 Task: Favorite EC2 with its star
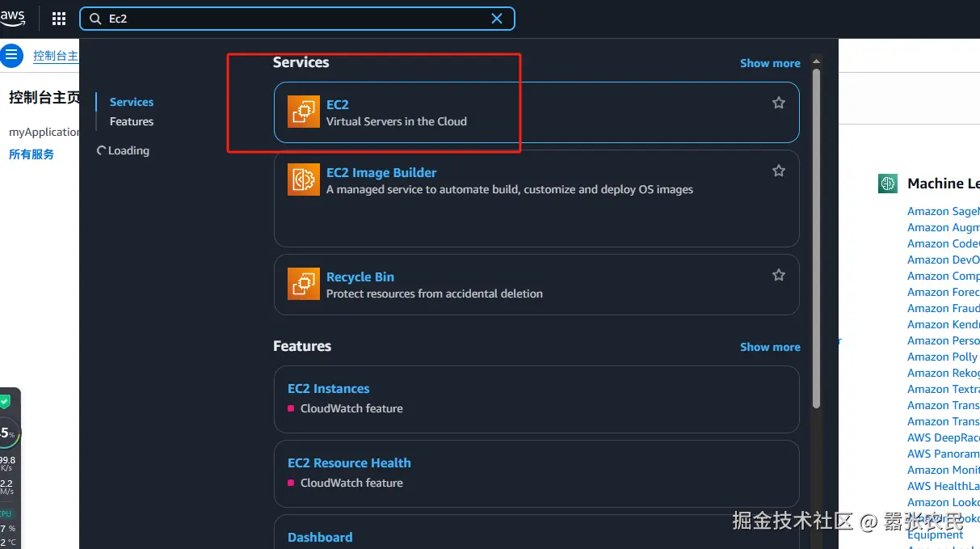779,103
